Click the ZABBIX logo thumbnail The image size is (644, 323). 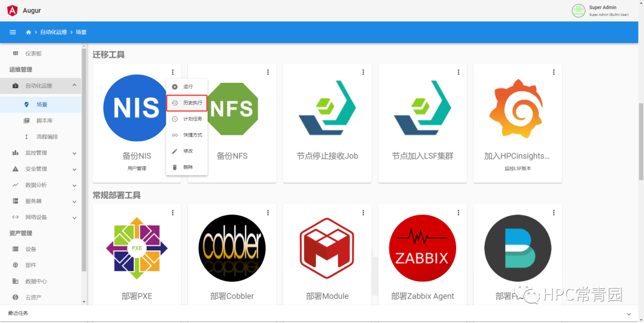pyautogui.click(x=423, y=248)
